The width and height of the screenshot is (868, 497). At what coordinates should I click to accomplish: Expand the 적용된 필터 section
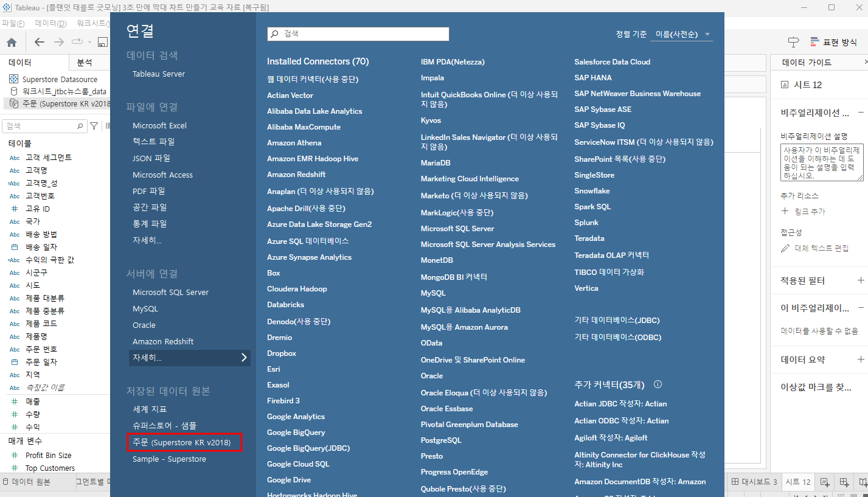[861, 280]
